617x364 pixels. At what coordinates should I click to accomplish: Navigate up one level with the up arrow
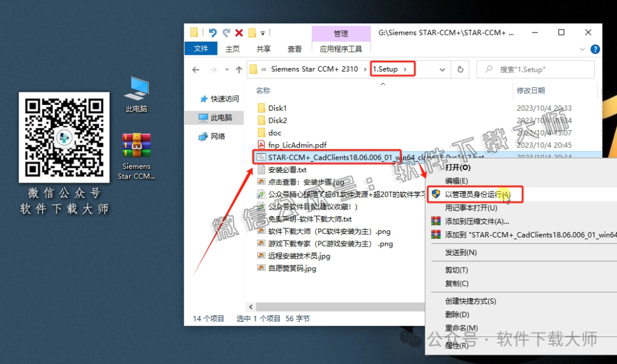[239, 69]
